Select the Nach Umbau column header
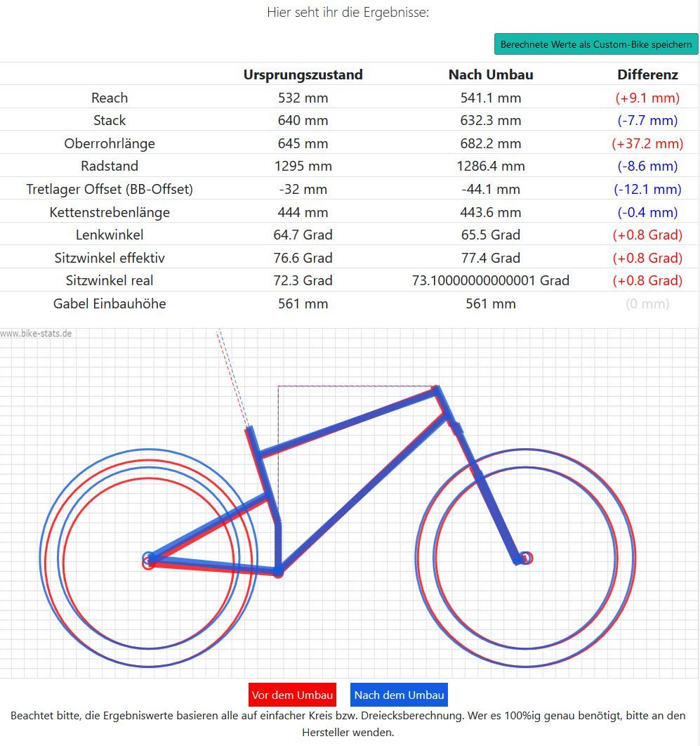700x746 pixels. pos(491,74)
